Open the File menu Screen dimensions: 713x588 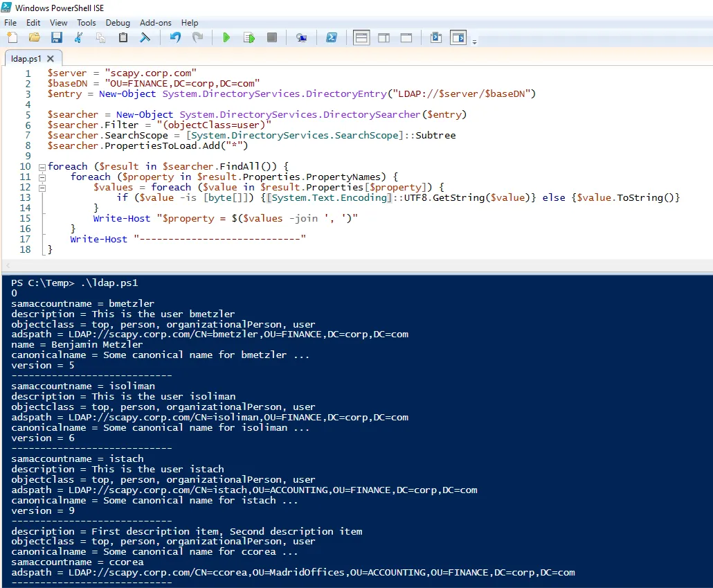point(10,23)
